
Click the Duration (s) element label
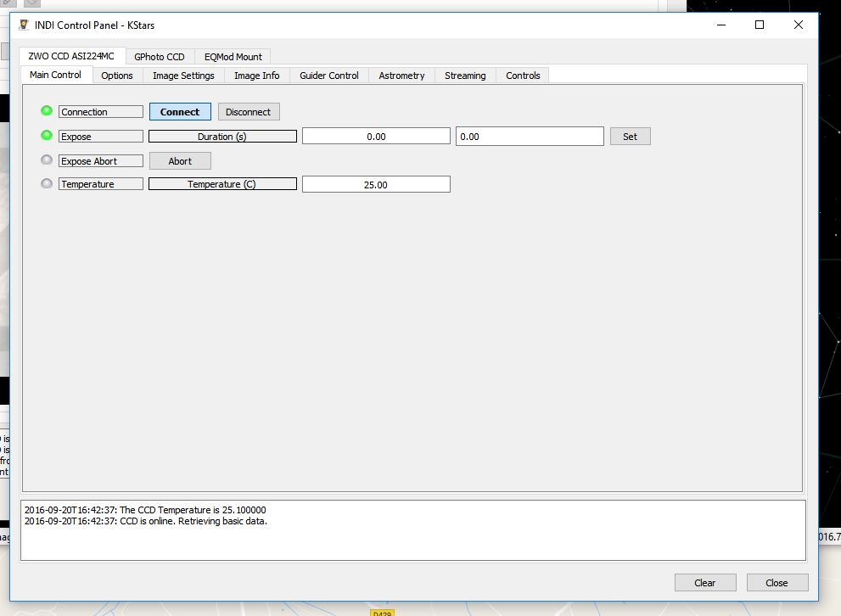pyautogui.click(x=222, y=136)
